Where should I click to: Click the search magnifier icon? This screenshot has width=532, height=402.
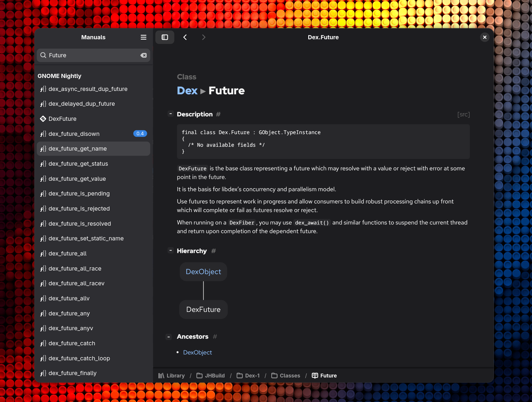(43, 55)
